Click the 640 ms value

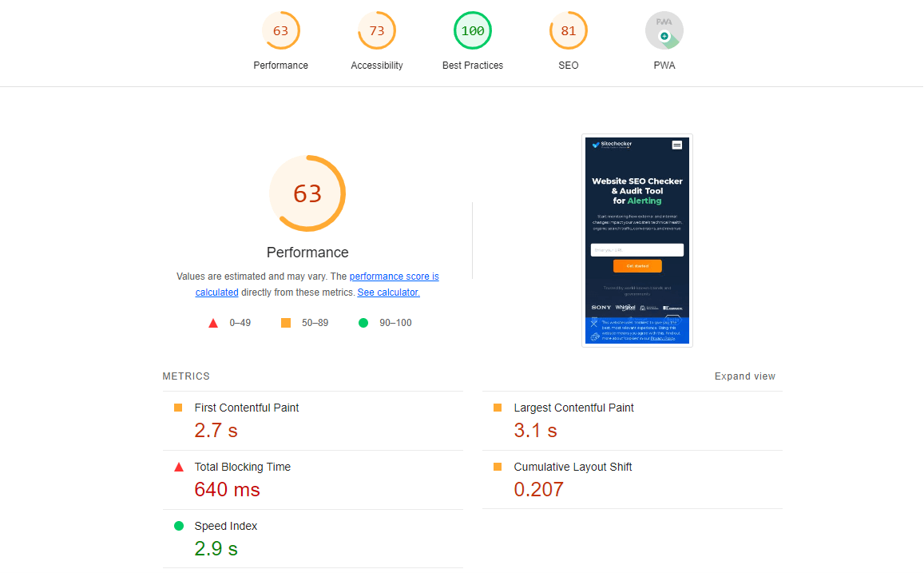coord(228,489)
